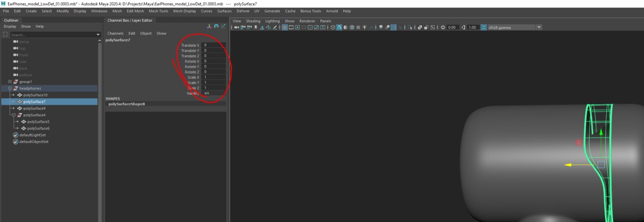Viewport: 644px width, 222px height.
Task: Toggle the color management view transform icon
Action: click(484, 27)
